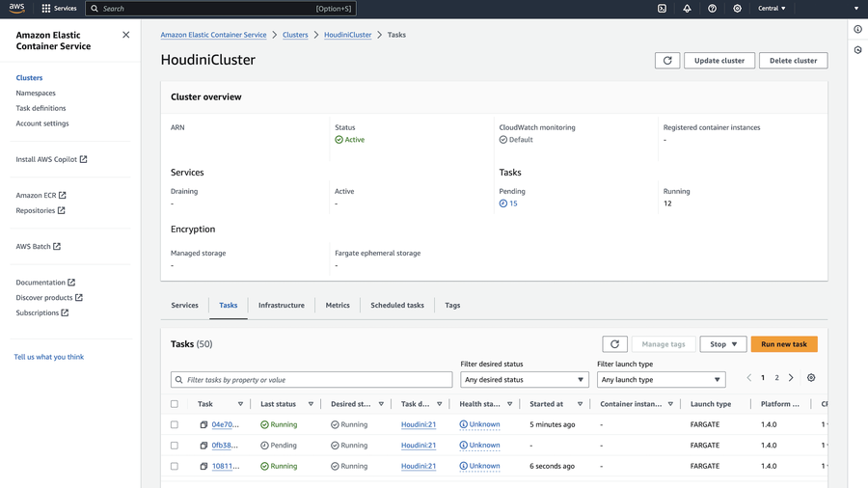Viewport: 868px width, 488px height.
Task: Open Task definitions in sidebar
Action: point(41,108)
